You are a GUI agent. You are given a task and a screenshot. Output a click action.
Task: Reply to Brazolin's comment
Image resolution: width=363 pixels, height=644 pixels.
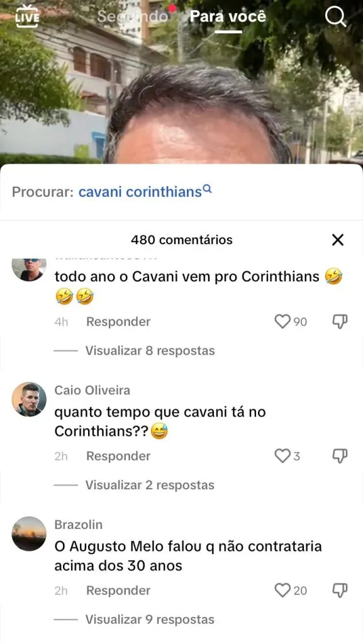118,590
